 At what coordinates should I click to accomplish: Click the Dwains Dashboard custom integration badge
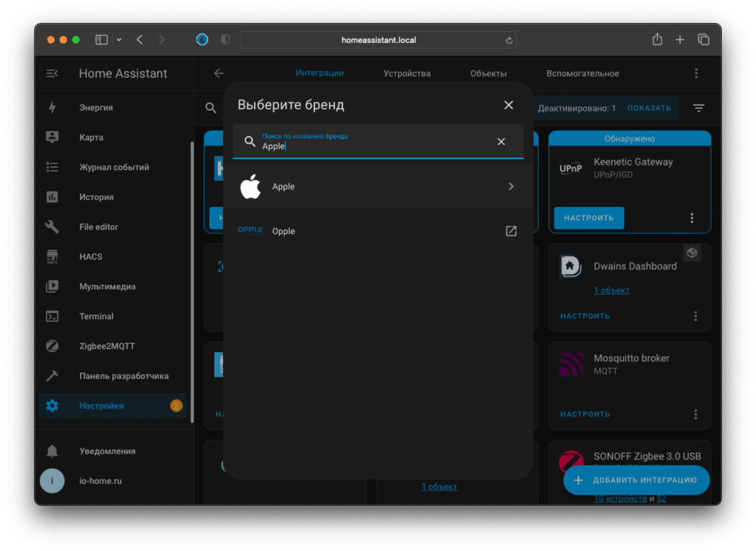[692, 253]
